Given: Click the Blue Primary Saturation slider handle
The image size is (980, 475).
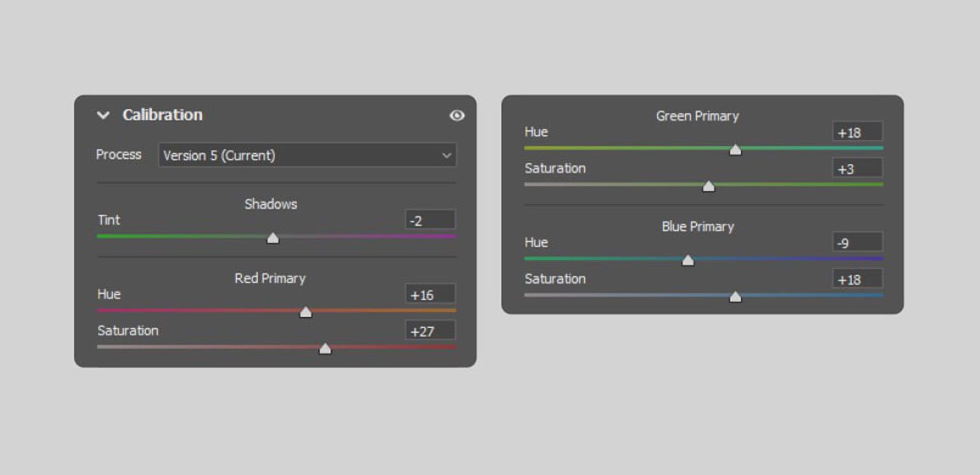Looking at the screenshot, I should pyautogui.click(x=735, y=297).
